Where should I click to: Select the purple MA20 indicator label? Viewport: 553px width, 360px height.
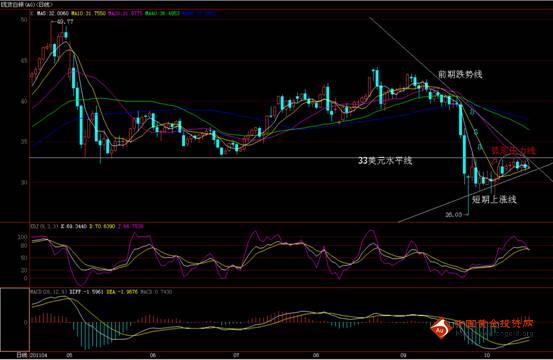(126, 13)
